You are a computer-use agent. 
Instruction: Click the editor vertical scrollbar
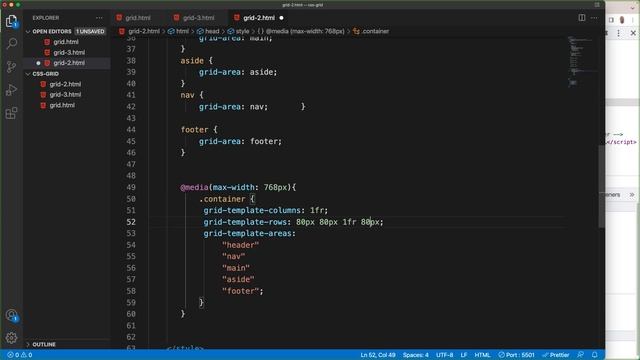[602, 187]
